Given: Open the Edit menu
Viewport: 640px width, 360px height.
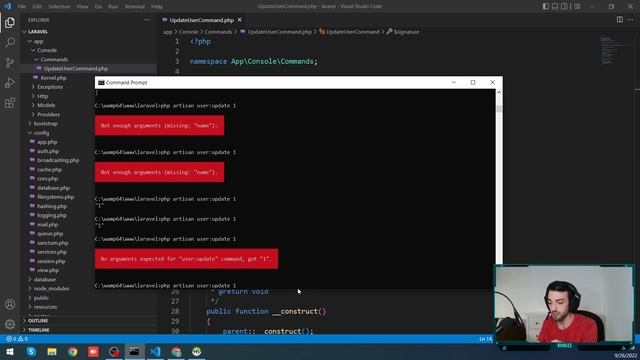Looking at the screenshot, I should pos(37,7).
